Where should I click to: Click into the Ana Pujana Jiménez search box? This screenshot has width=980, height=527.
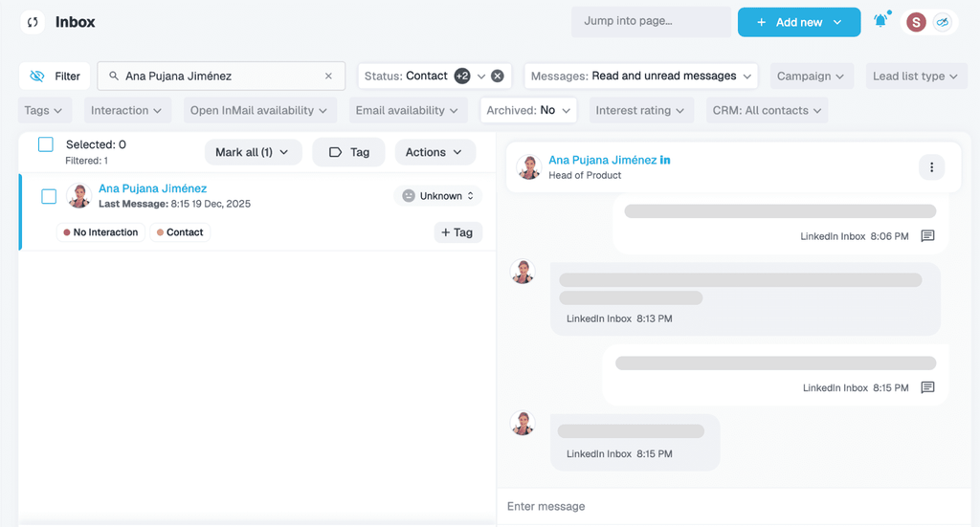pyautogui.click(x=222, y=77)
